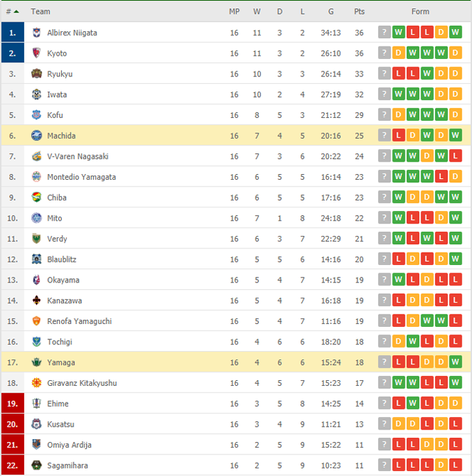Open the Omiya Ardija team link

click(69, 445)
